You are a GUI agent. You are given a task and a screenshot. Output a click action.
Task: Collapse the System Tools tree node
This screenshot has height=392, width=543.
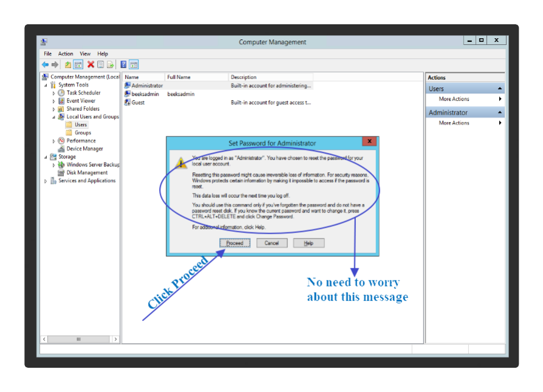pyautogui.click(x=46, y=85)
